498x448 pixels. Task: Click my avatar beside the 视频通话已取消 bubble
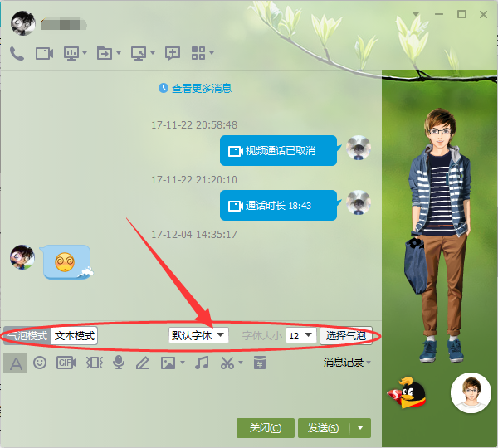point(359,148)
